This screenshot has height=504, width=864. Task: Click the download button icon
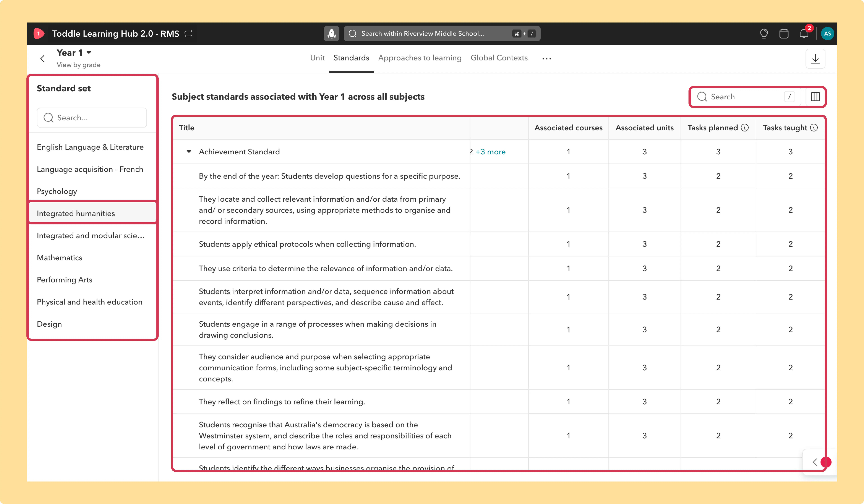[815, 59]
